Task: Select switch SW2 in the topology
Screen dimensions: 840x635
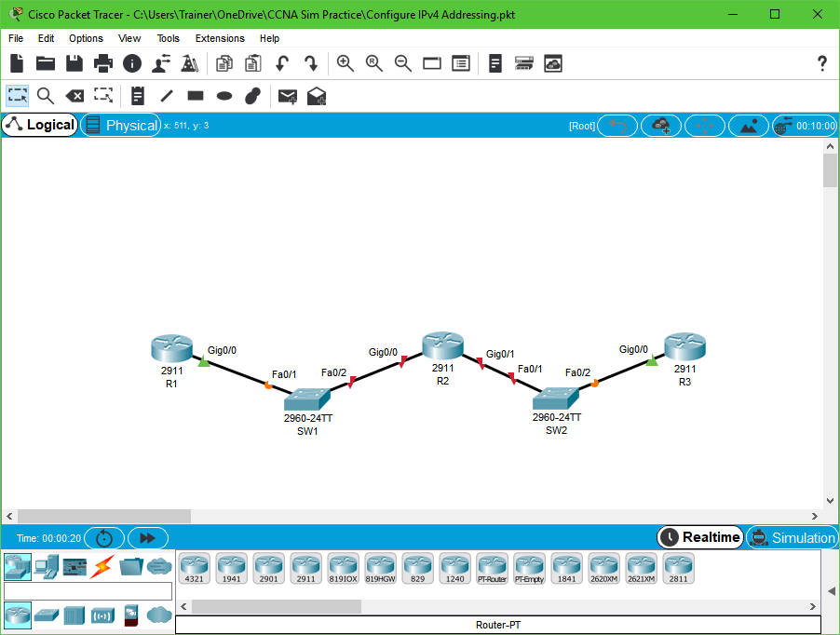Action: click(556, 399)
